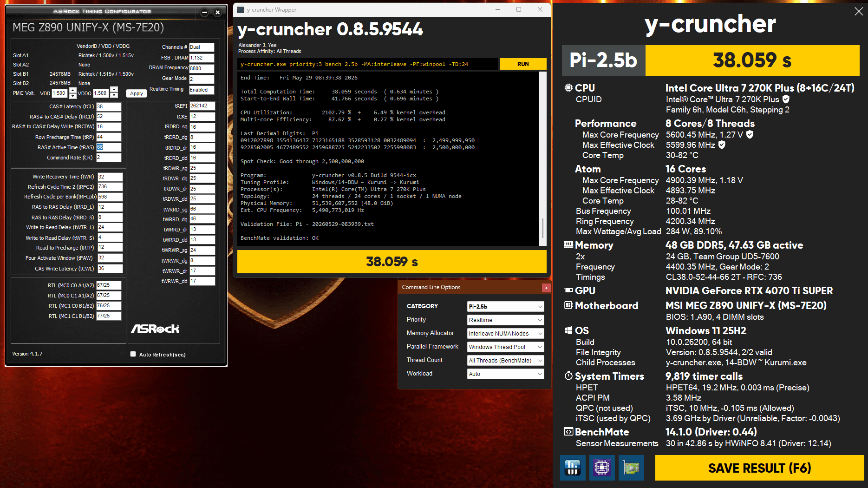This screenshot has width=868, height=488.
Task: Click the Validation File name in the console
Action: click(335, 224)
